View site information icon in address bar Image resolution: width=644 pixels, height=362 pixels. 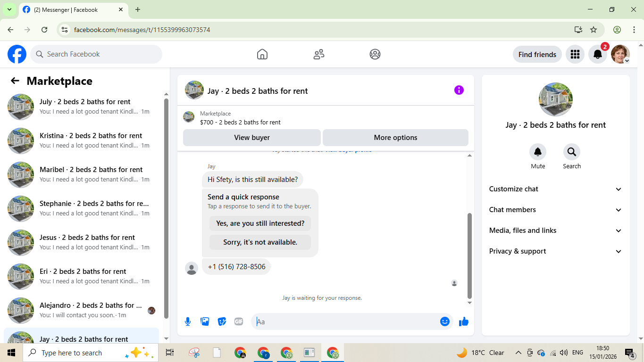pos(65,30)
